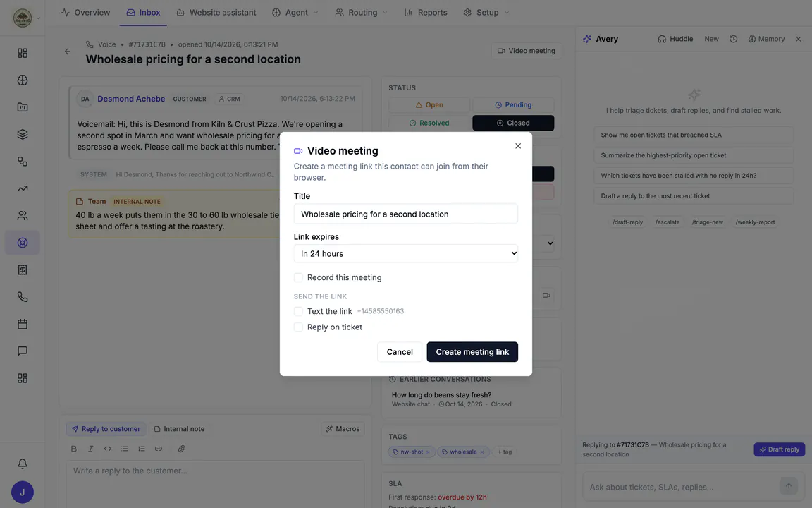Open the notifications bell icon

click(x=23, y=464)
